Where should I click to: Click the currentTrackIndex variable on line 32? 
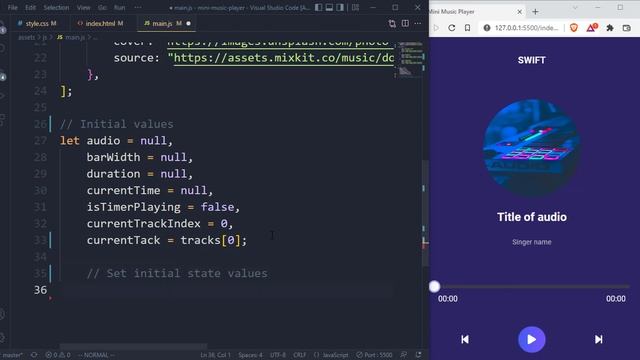pyautogui.click(x=143, y=223)
